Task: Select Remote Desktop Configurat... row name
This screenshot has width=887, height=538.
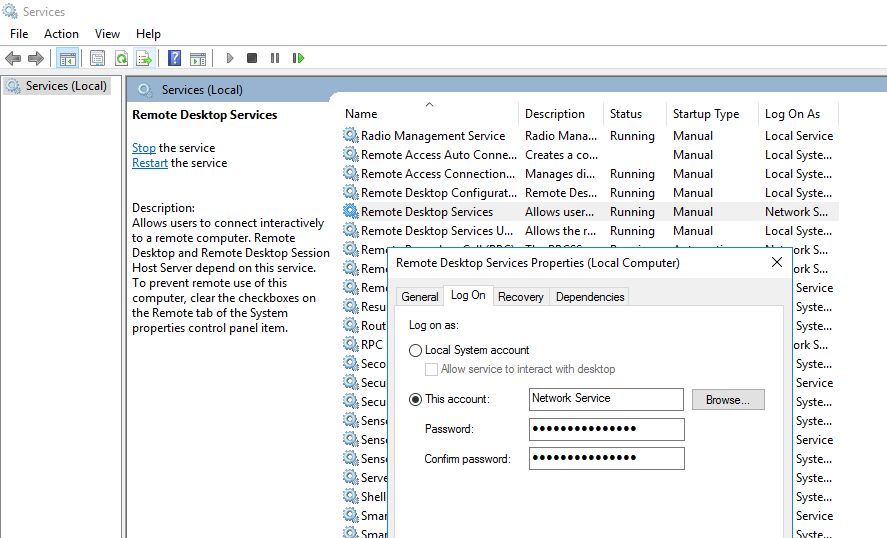Action: [438, 193]
